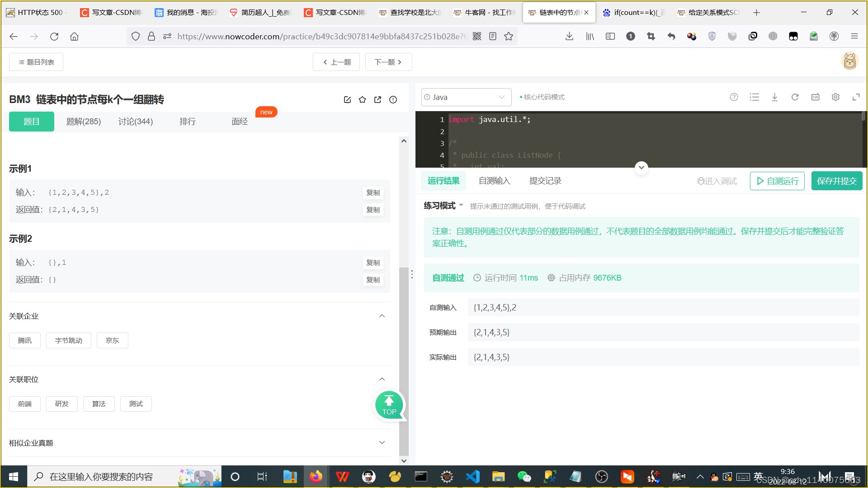Image resolution: width=868 pixels, height=488 pixels.
Task: Toggle reader view in the address bar
Action: (x=492, y=36)
